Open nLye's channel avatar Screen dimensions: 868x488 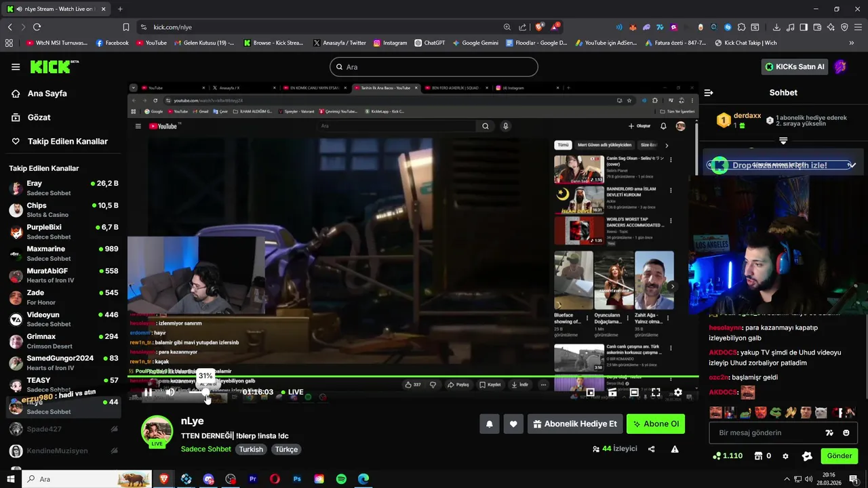coord(157,431)
